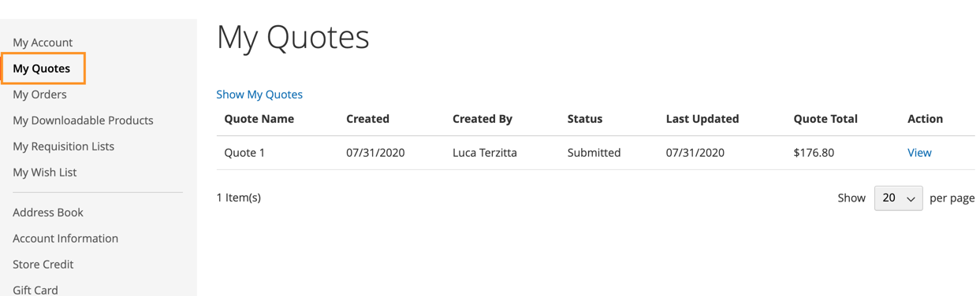Click the Quote Total column header

(825, 119)
